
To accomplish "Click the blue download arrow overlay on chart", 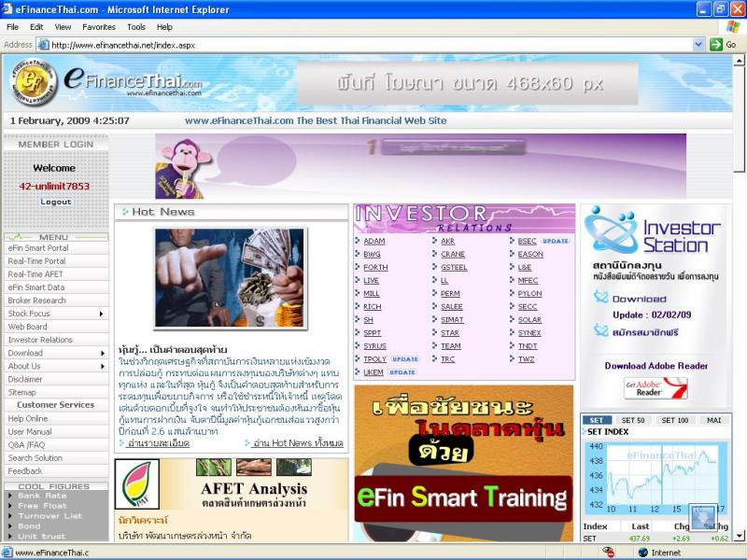I will [x=703, y=517].
